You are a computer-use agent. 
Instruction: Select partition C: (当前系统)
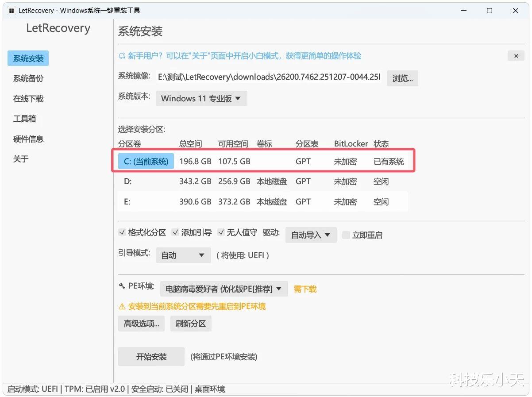[x=146, y=162]
